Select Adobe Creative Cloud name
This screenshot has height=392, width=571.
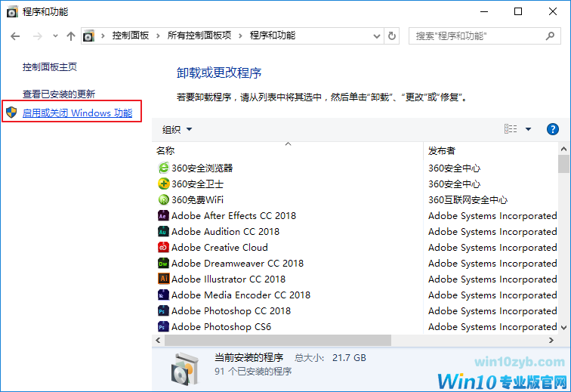tap(220, 248)
